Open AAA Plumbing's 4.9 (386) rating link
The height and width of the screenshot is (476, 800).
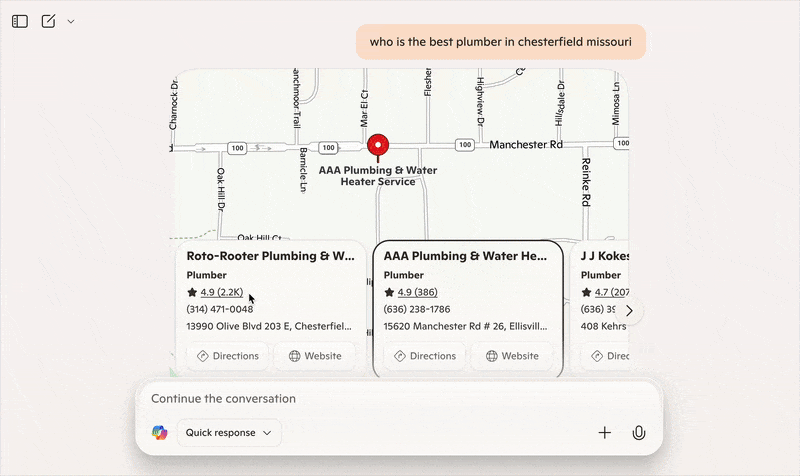tap(417, 292)
